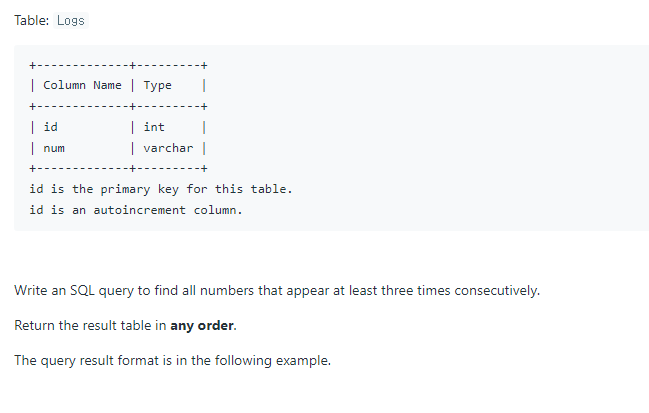Click the Logs inline code label
649x413 pixels.
pyautogui.click(x=71, y=21)
